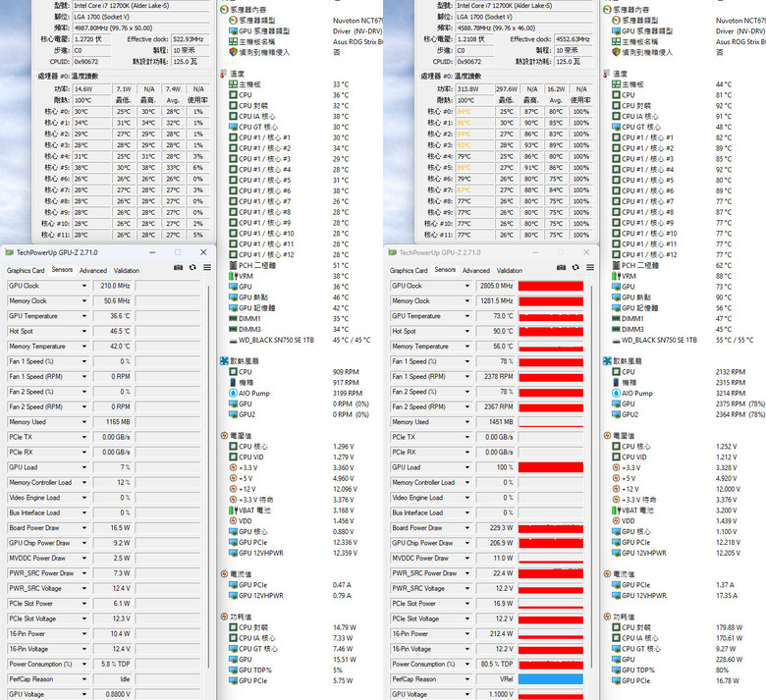The width and height of the screenshot is (766, 700).
Task: Open the hamburger menu in right GPU-Z window
Action: [x=590, y=267]
